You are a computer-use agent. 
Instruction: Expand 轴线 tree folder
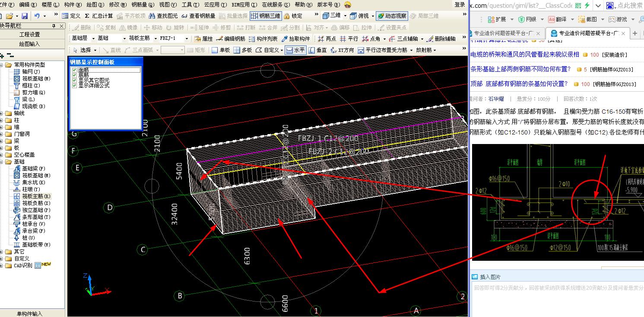pyautogui.click(x=2, y=113)
